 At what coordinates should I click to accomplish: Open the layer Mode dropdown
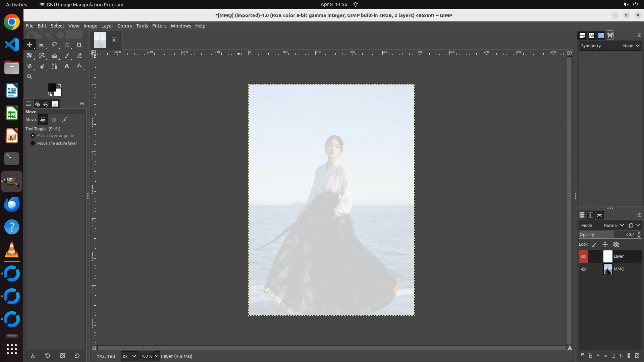point(613,226)
